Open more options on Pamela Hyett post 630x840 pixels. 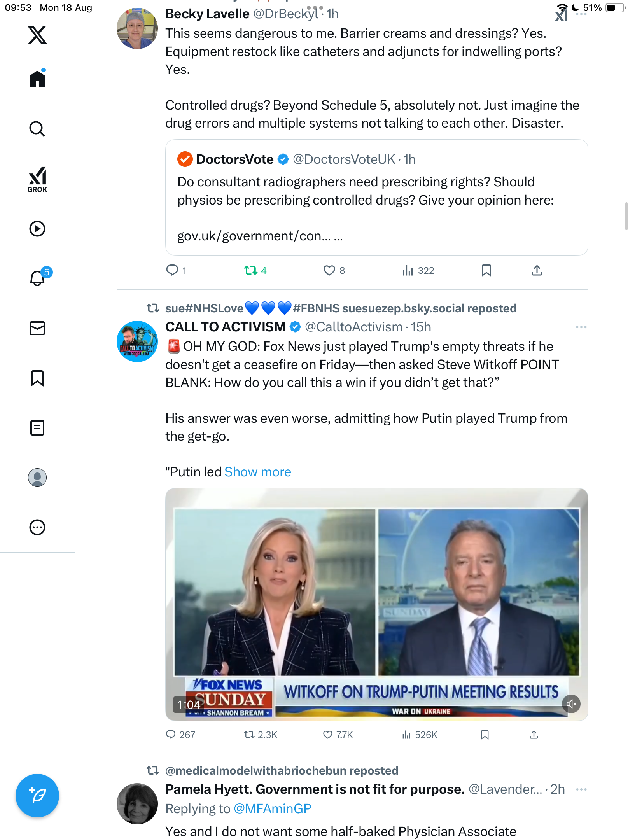[x=581, y=789]
